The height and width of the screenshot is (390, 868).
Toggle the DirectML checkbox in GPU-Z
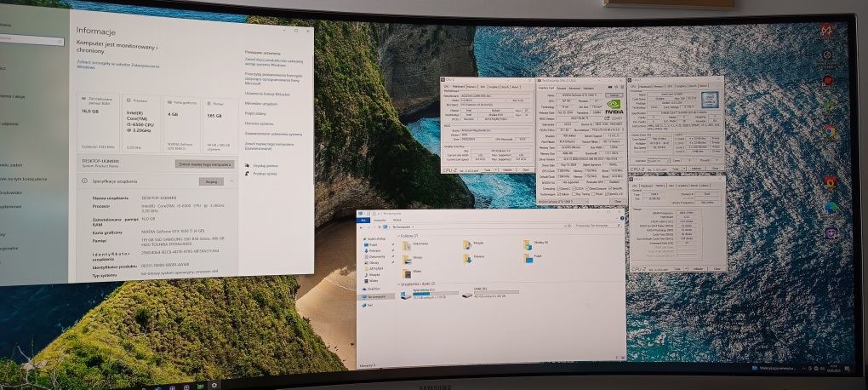[610, 188]
